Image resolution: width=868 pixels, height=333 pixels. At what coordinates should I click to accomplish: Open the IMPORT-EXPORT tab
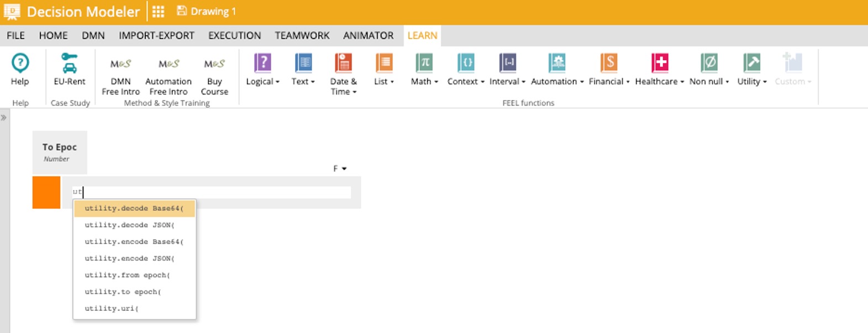point(156,35)
